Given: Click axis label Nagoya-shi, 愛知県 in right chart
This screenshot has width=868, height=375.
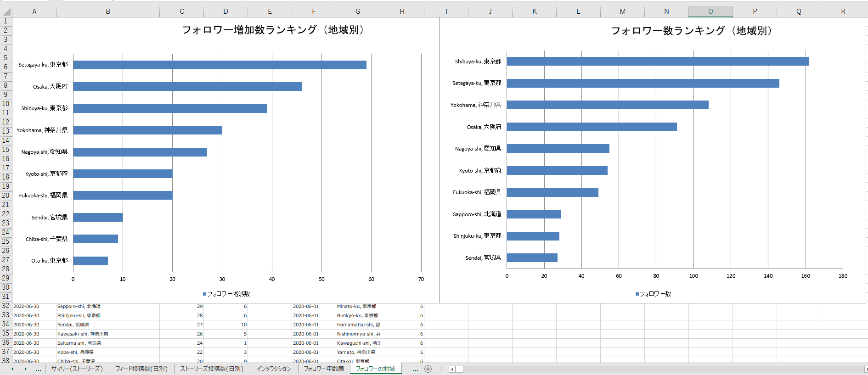Looking at the screenshot, I should pos(478,149).
